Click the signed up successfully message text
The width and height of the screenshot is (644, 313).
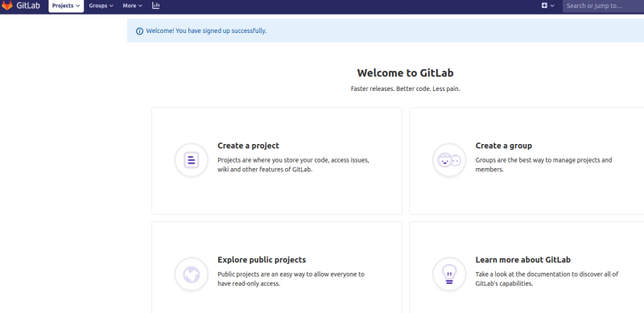click(206, 31)
